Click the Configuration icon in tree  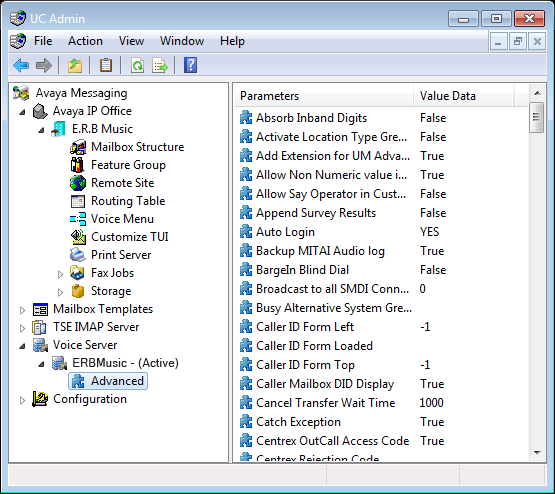[x=40, y=399]
